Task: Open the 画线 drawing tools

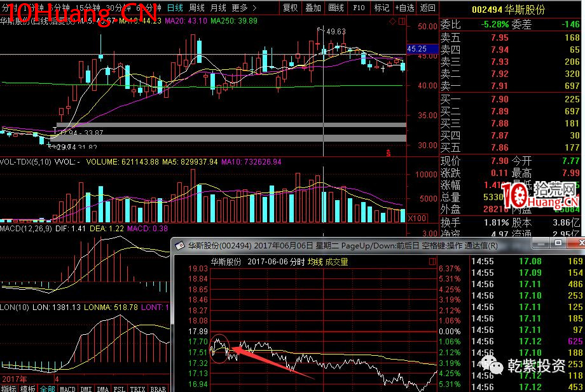Action: coord(335,8)
